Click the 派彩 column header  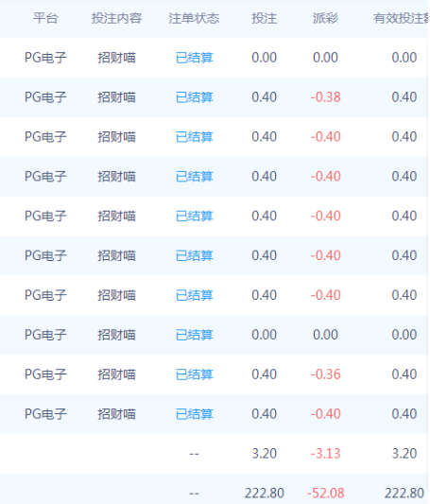click(325, 18)
